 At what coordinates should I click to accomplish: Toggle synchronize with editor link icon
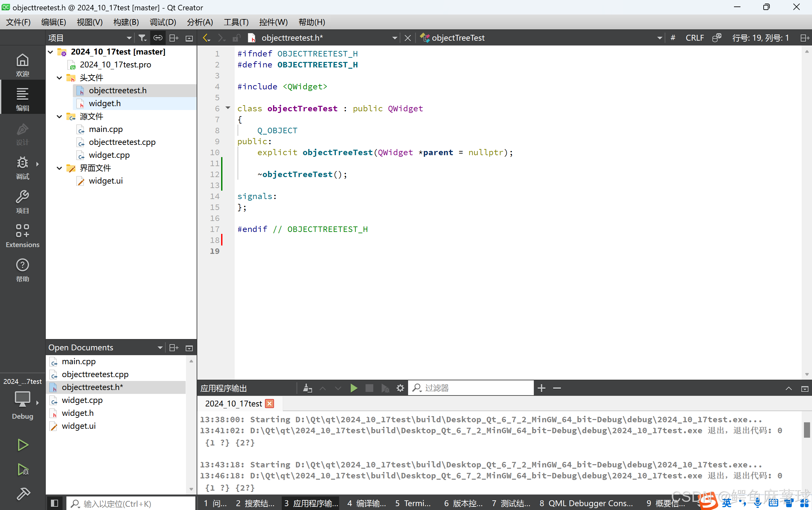pos(158,38)
